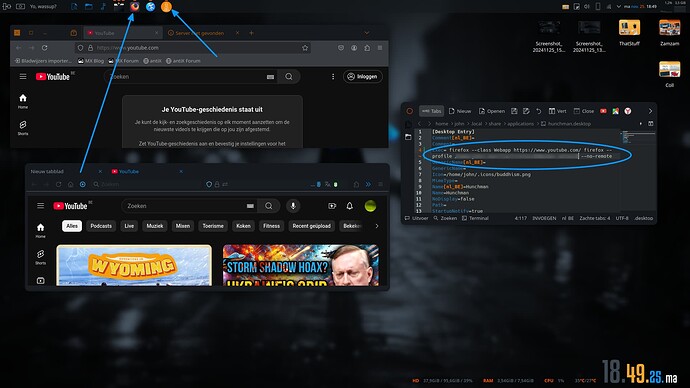Open the 'Storm Shadow Hoax?' video thumbnail

tap(301, 265)
